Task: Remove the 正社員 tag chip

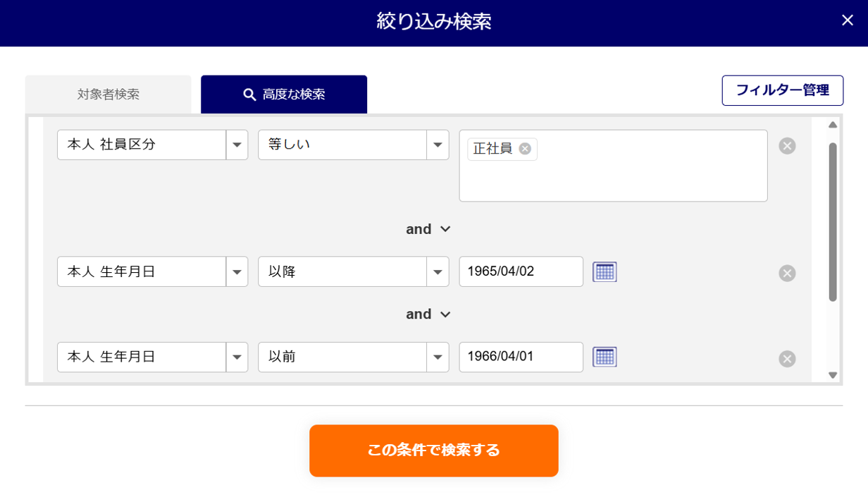Action: (525, 149)
